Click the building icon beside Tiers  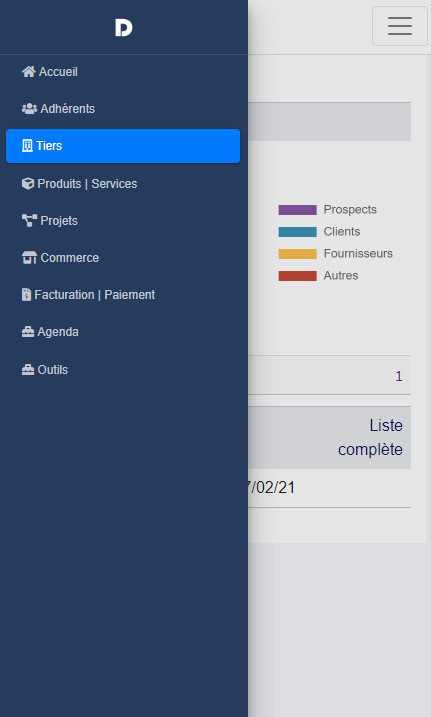pyautogui.click(x=27, y=146)
